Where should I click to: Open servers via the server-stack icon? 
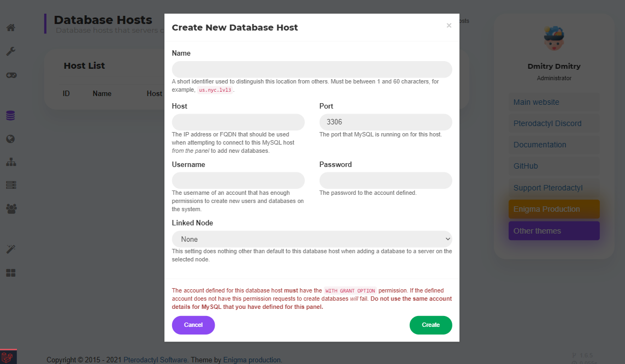11,185
